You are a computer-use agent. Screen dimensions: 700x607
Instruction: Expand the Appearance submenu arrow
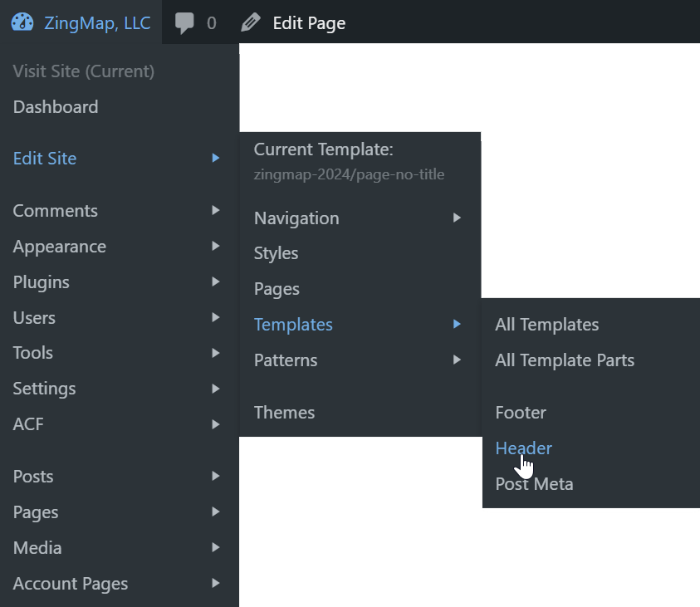(x=216, y=246)
